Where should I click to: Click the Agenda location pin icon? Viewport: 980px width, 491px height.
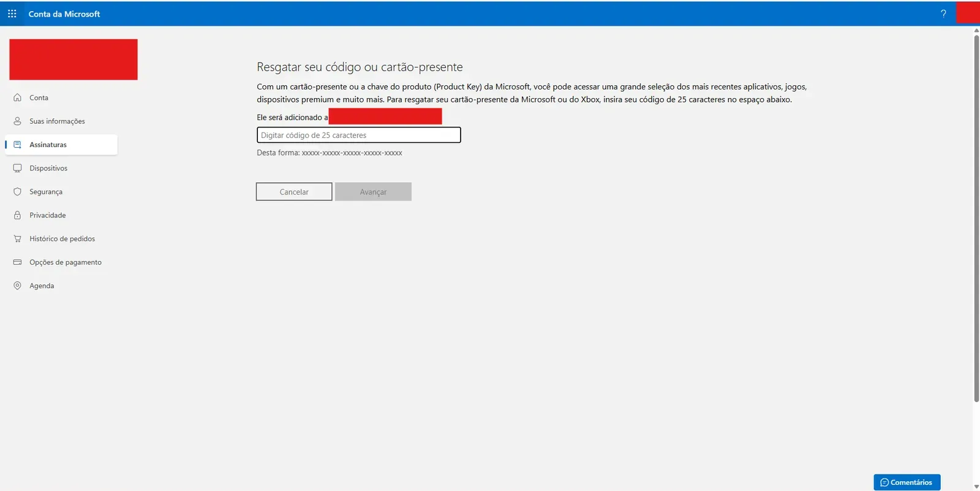(17, 286)
